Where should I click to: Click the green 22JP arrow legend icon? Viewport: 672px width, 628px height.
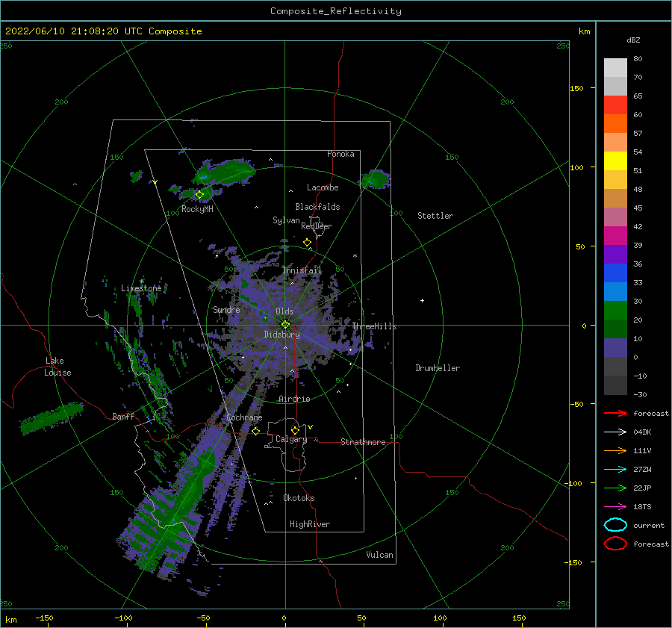point(615,488)
